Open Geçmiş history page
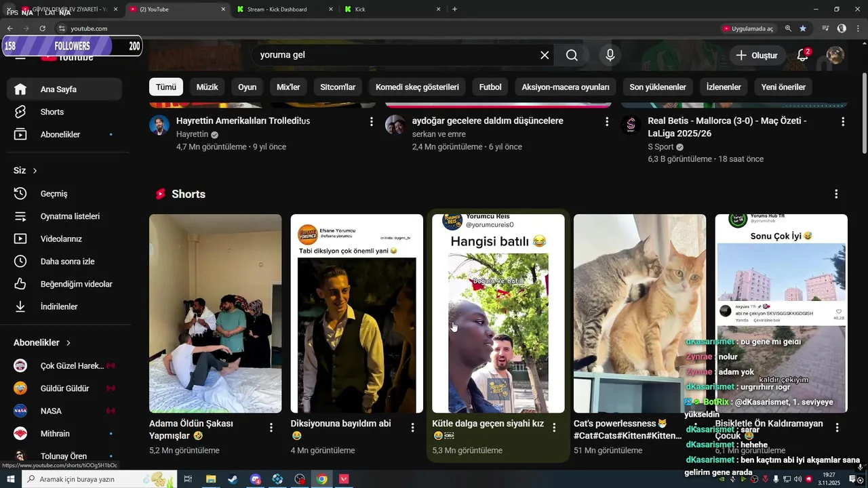This screenshot has width=868, height=488. click(x=64, y=194)
